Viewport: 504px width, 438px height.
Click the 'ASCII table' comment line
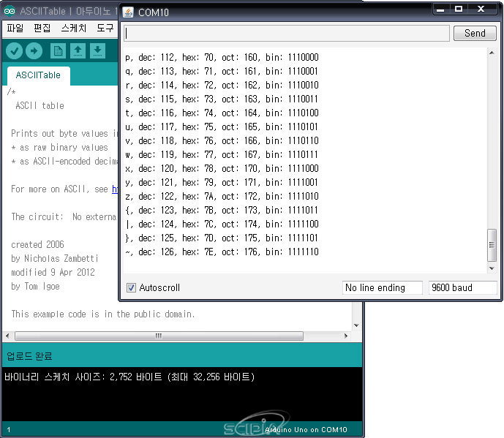click(40, 106)
